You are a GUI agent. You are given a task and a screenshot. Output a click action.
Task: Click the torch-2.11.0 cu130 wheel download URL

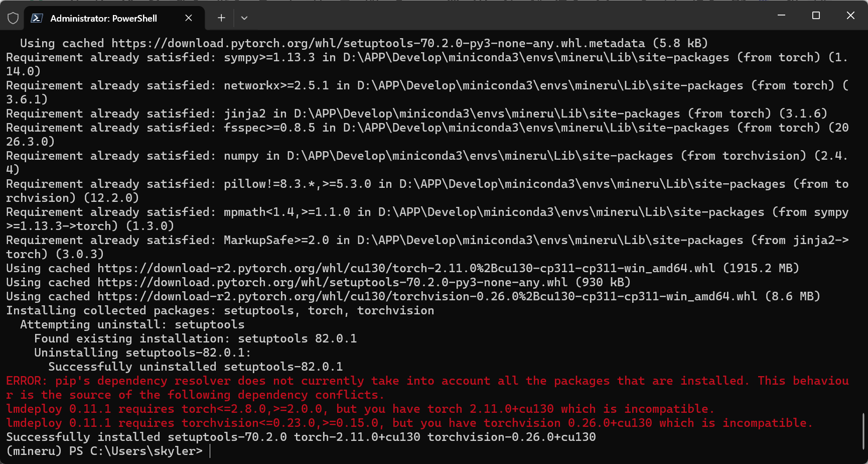406,268
